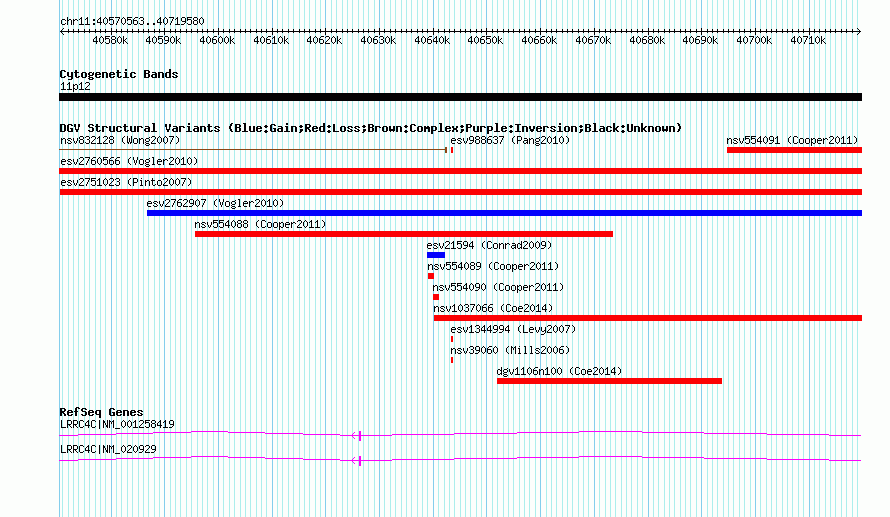Click the black 11p12 cytogenetic band bar
Screen dimensions: 890x517
460,97
